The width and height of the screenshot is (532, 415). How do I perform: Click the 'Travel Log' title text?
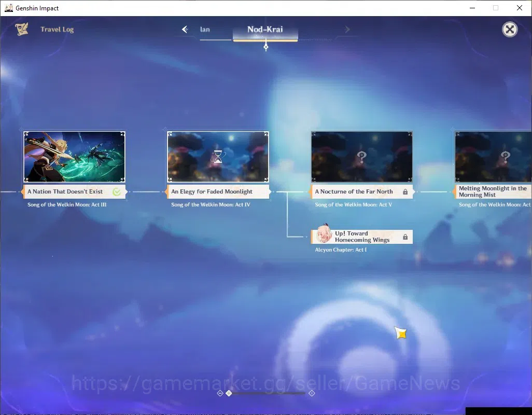tap(57, 30)
